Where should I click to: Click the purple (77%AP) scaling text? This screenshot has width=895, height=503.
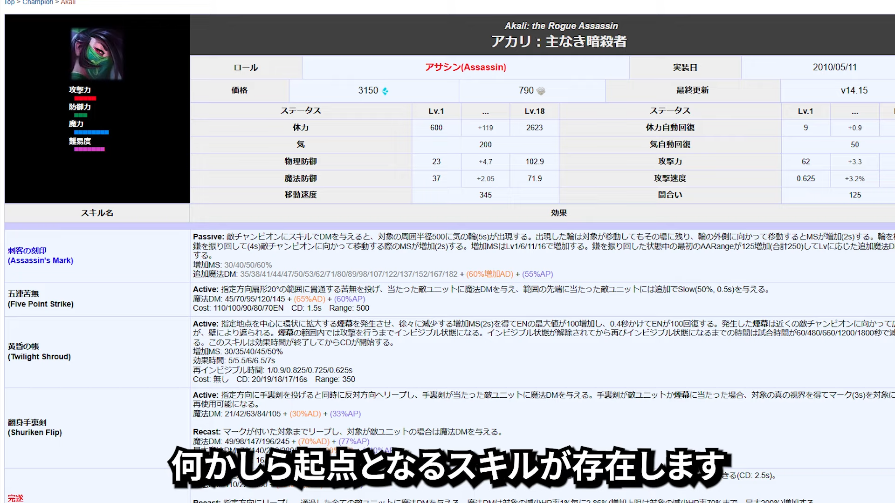353,441
